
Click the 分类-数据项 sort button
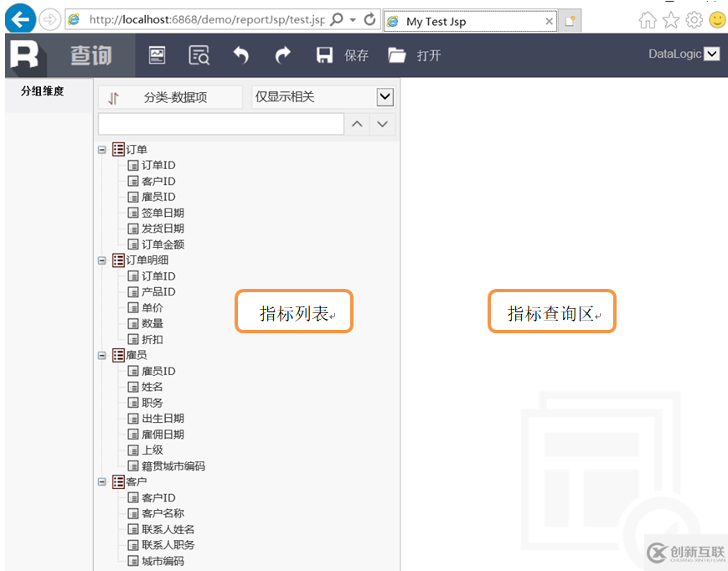click(x=170, y=97)
